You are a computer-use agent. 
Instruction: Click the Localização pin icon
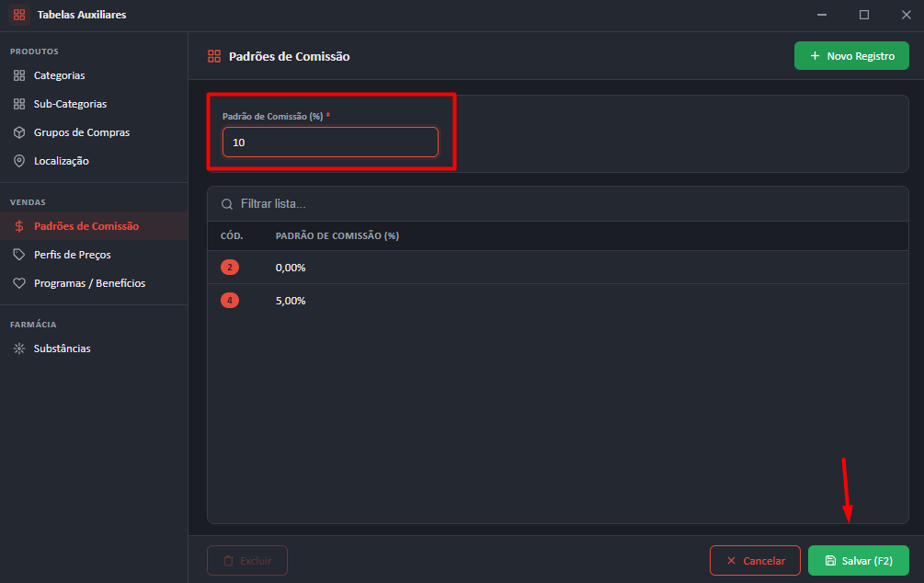click(x=19, y=161)
